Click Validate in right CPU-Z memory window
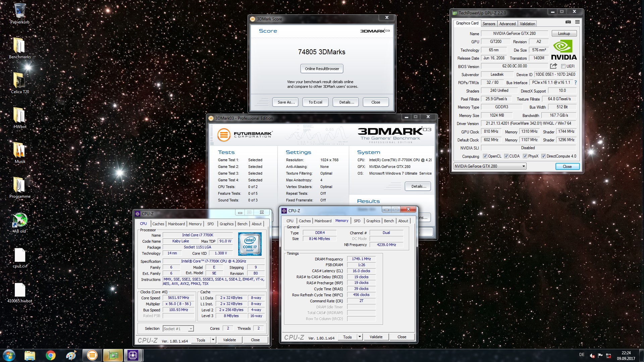This screenshot has height=362, width=644. 376,337
